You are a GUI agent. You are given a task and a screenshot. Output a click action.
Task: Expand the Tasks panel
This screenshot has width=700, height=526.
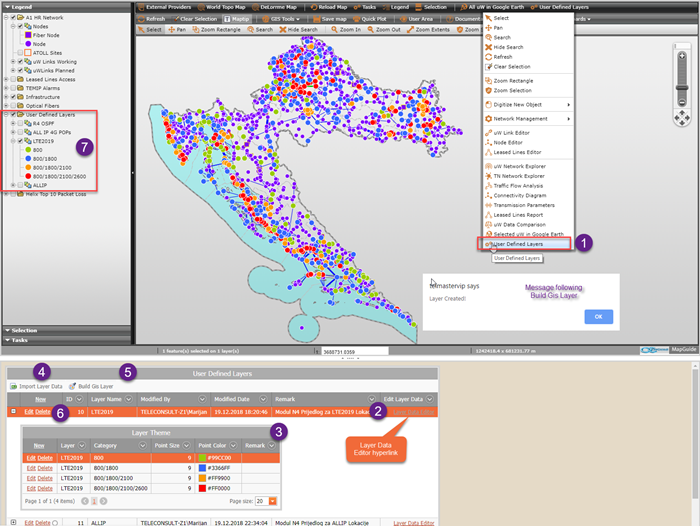click(67, 340)
